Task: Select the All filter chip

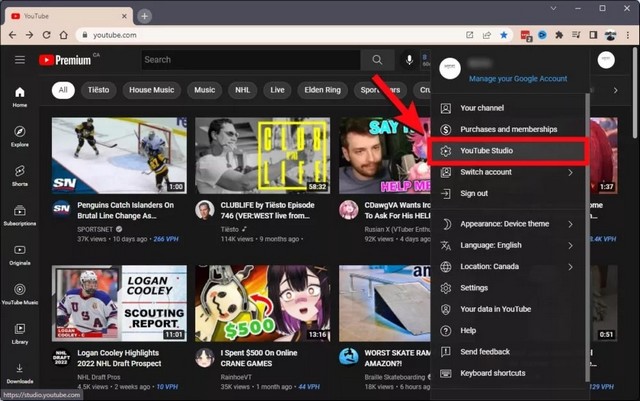Action: click(63, 90)
